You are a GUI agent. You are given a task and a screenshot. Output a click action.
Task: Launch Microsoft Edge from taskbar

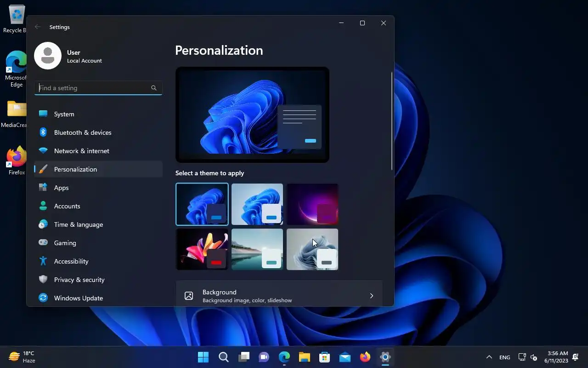click(x=284, y=357)
